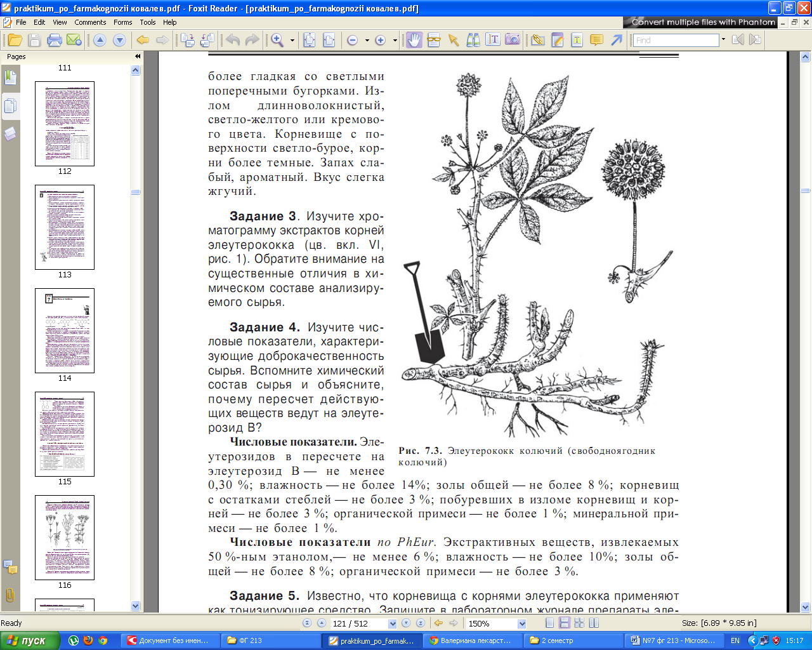This screenshot has height=650, width=812.
Task: Click the round Zoom Out minus button
Action: 353,40
